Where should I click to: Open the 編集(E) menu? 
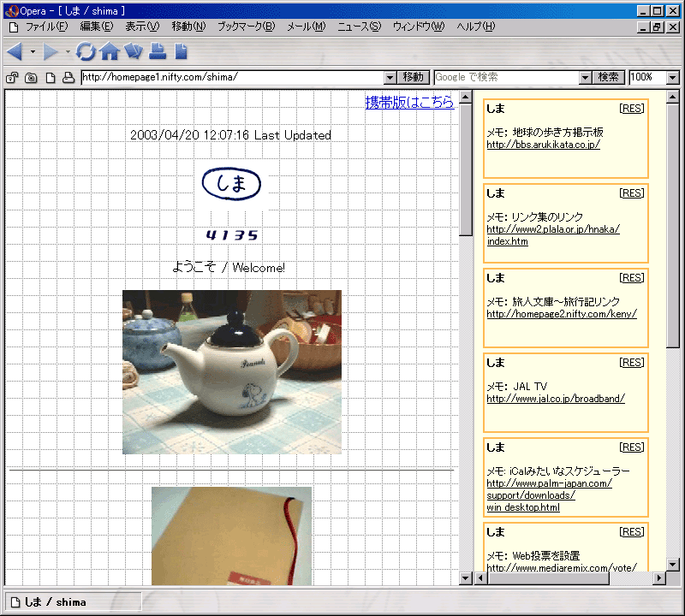(97, 27)
